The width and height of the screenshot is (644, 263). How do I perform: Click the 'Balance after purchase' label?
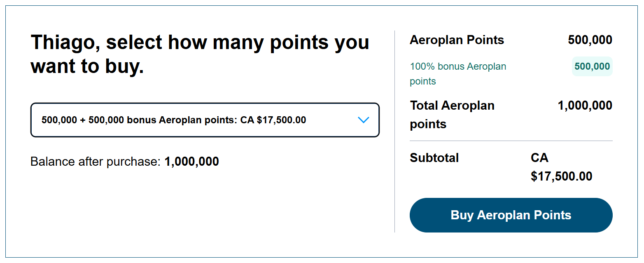95,162
